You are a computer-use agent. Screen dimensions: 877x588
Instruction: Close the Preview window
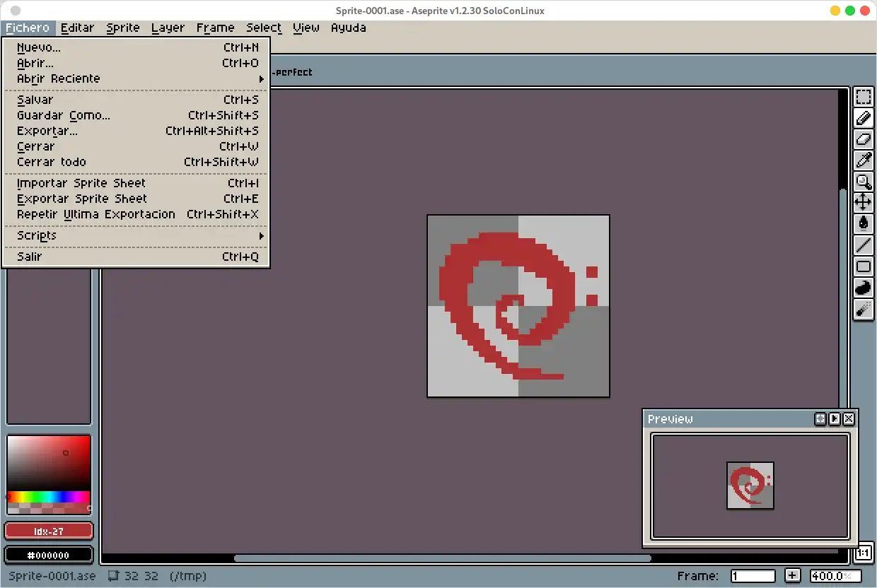(x=849, y=419)
